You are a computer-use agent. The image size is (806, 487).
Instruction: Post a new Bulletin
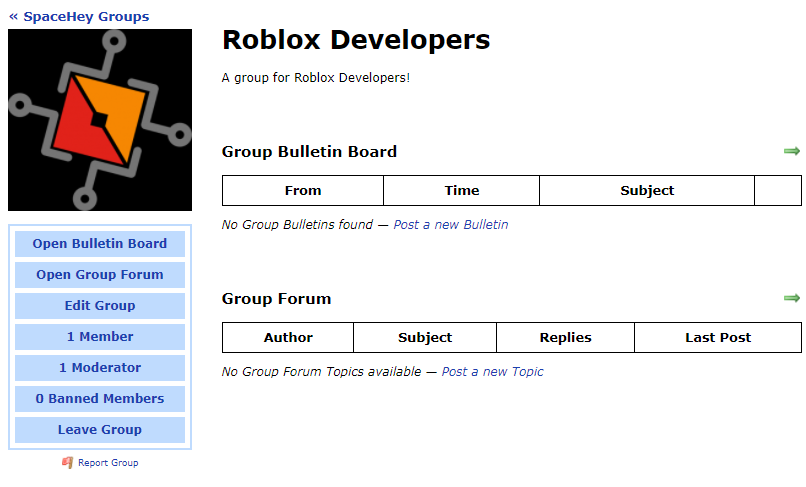(x=451, y=225)
